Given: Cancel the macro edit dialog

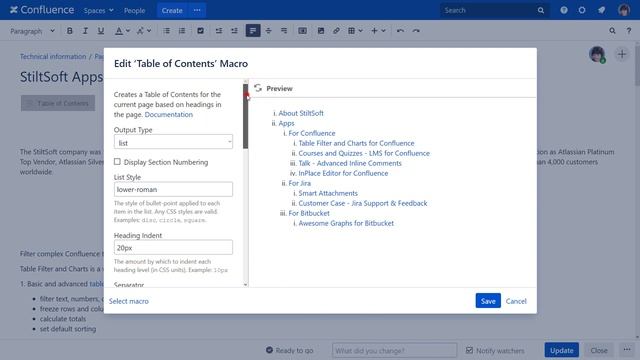Looking at the screenshot, I should (x=516, y=301).
